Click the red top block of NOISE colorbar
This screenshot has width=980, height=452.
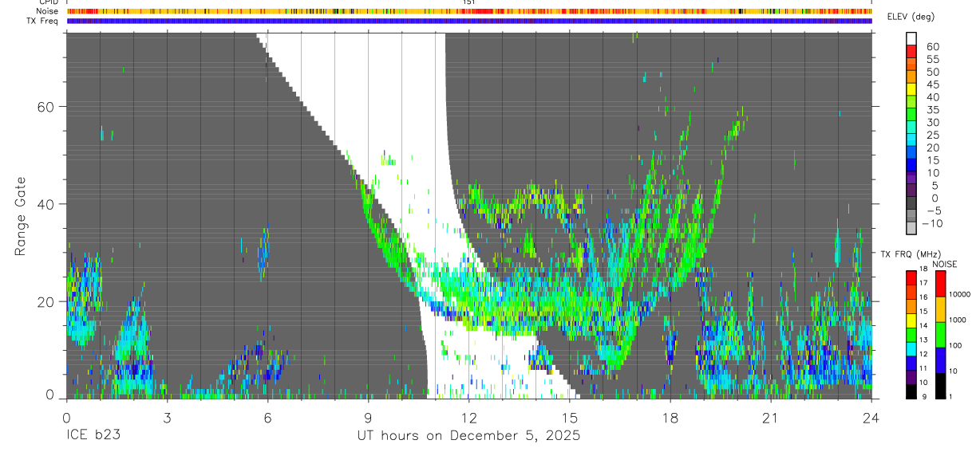tap(941, 284)
